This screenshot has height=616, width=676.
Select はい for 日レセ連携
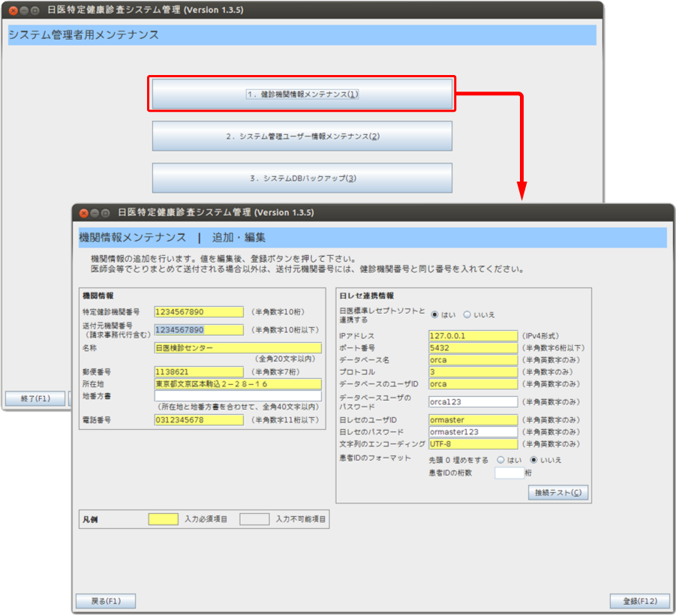[434, 314]
